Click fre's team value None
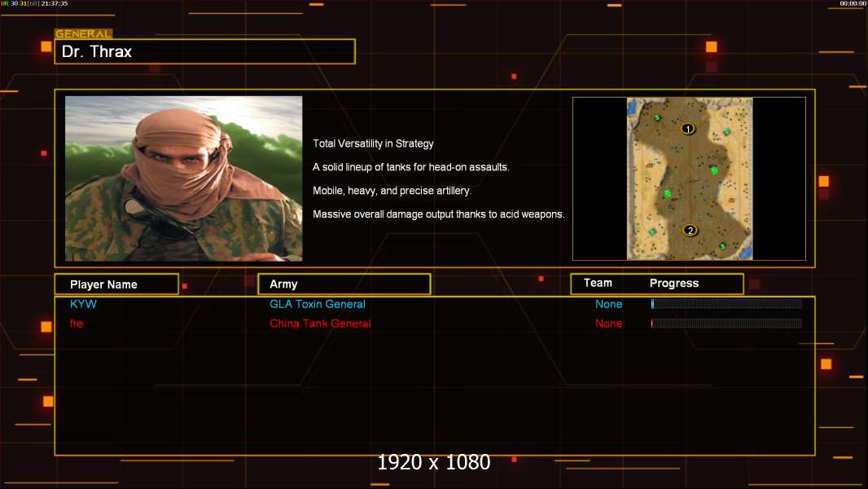Screen dimensions: 868x489 tap(608, 324)
